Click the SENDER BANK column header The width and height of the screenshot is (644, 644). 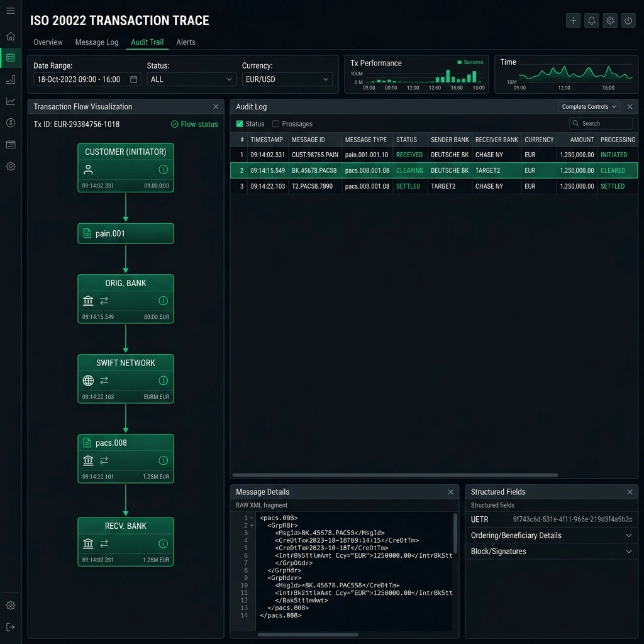[x=450, y=140]
